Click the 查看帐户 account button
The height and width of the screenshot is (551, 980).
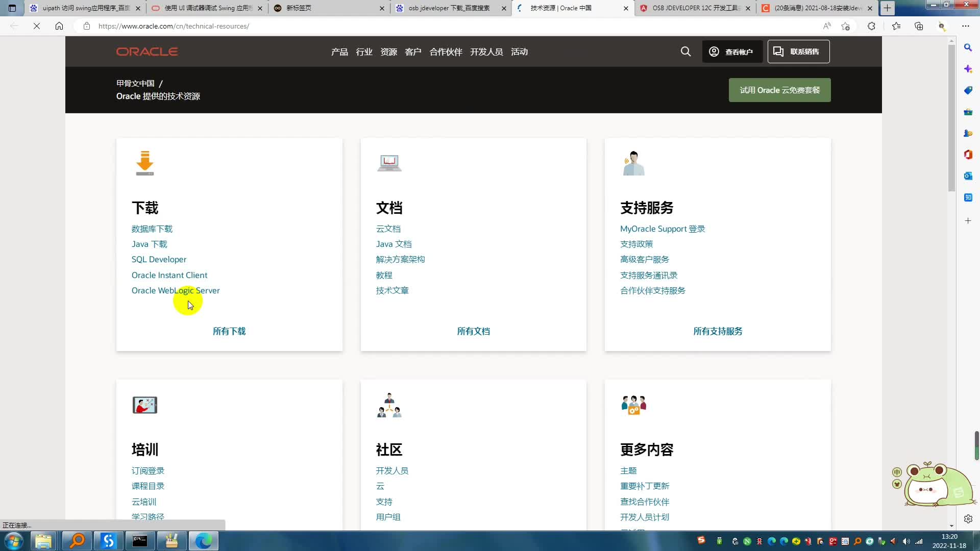point(732,52)
